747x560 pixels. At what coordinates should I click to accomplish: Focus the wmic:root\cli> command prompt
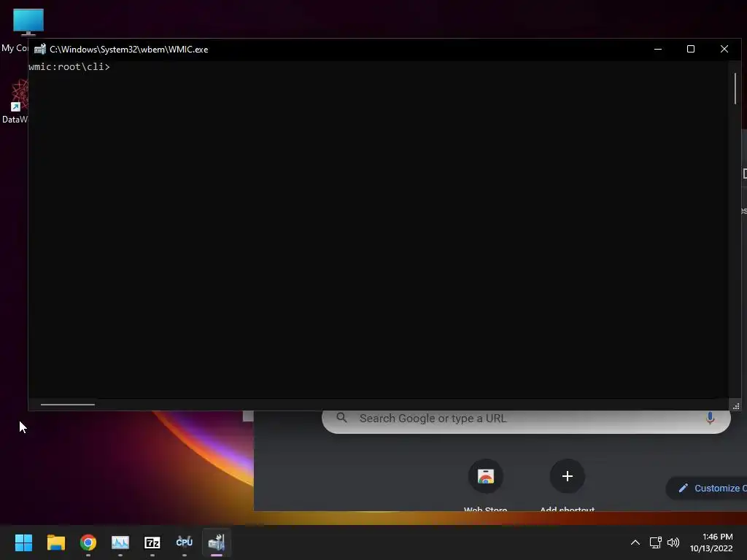(69, 66)
